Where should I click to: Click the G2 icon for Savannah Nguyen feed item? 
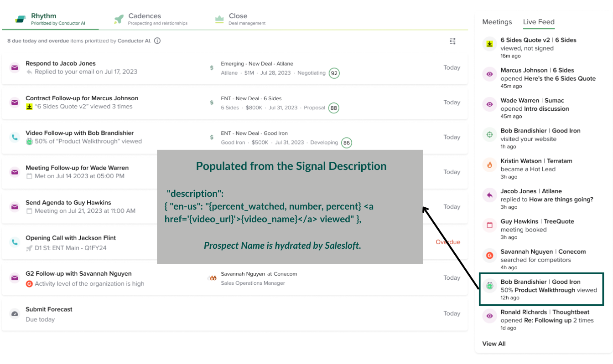(x=489, y=256)
